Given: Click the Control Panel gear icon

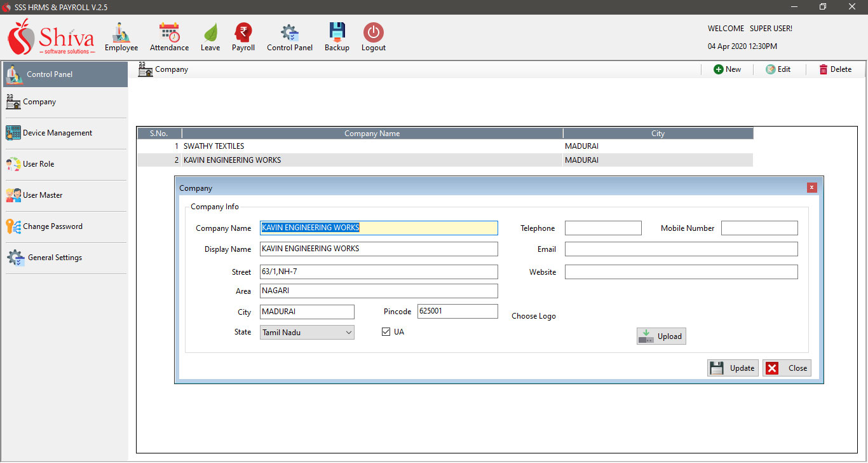Looking at the screenshot, I should point(290,32).
